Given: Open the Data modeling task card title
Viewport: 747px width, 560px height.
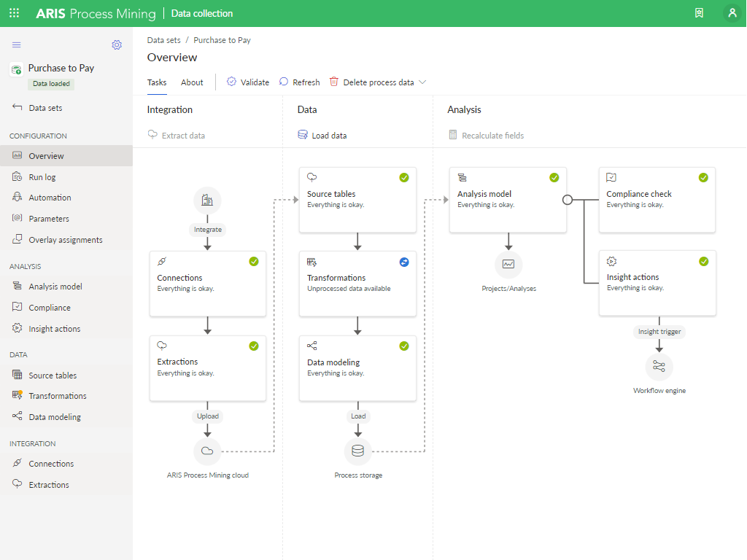Looking at the screenshot, I should (333, 362).
